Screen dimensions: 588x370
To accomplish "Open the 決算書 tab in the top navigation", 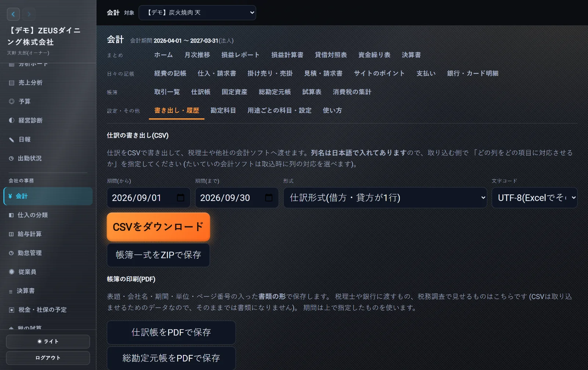I will (411, 55).
